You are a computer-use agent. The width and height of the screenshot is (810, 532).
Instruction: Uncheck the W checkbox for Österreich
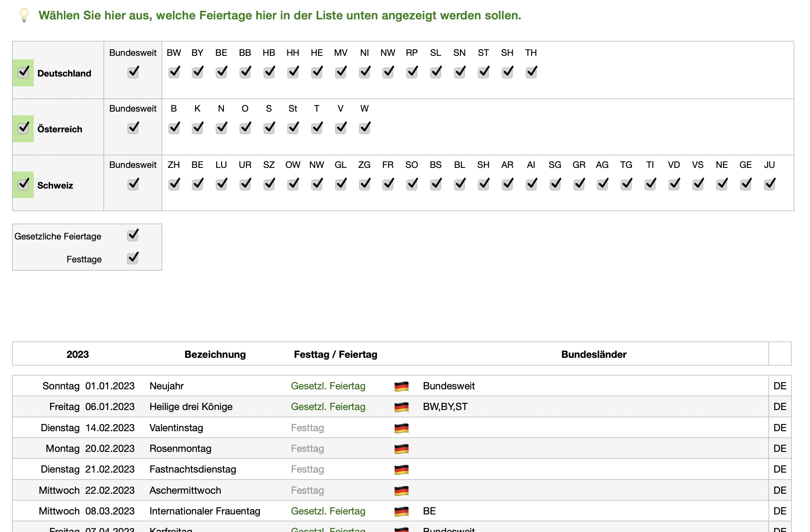(x=364, y=128)
